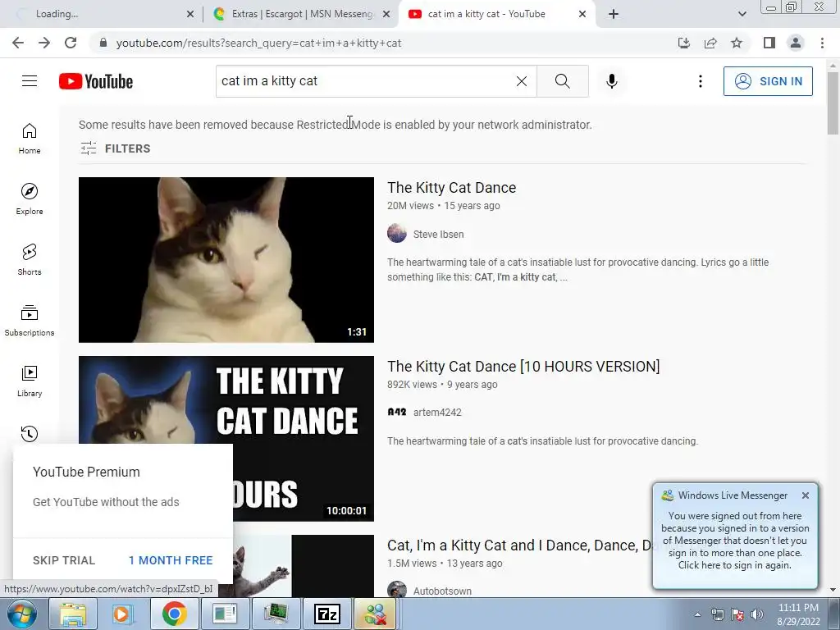840x630 pixels.
Task: Open Autobotsown channel name
Action: [x=442, y=591]
